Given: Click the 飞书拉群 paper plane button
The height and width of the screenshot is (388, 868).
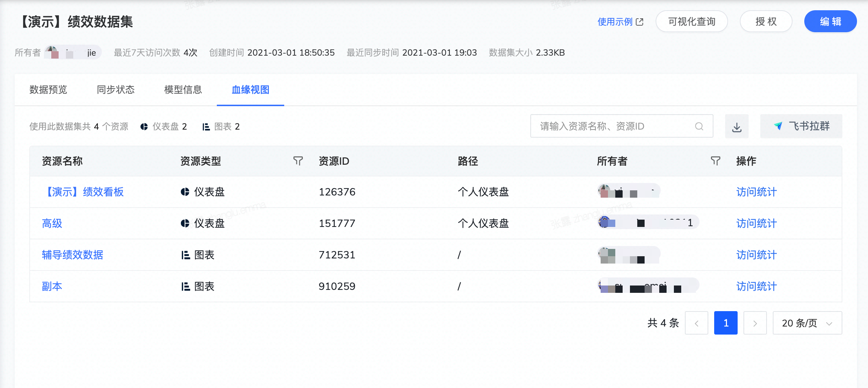Looking at the screenshot, I should tap(801, 126).
